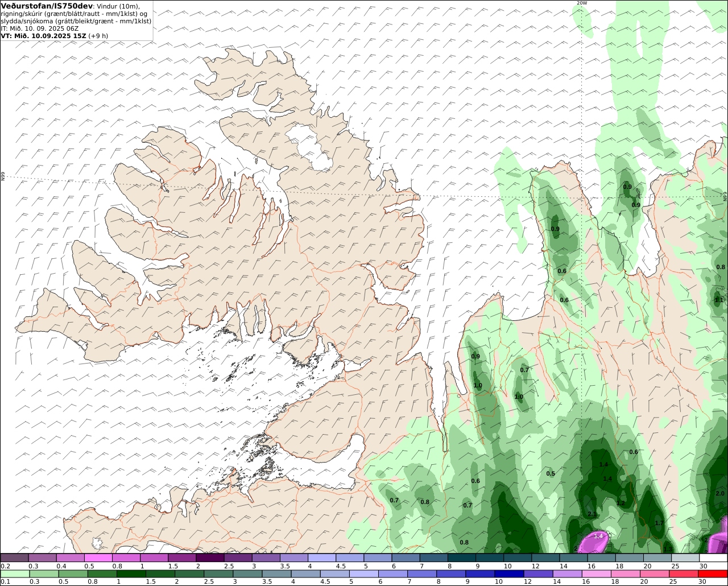Click the 1.1 precipitation value on the map

(x=719, y=300)
